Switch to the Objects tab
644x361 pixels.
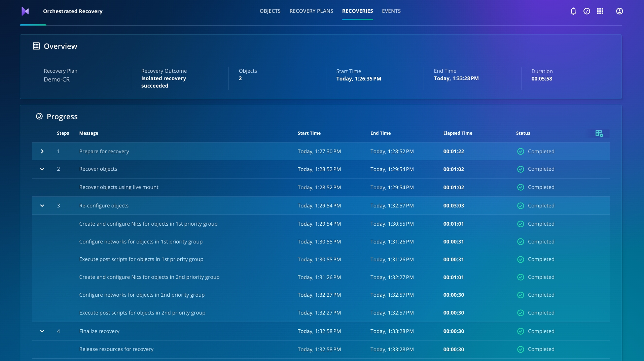point(270,11)
